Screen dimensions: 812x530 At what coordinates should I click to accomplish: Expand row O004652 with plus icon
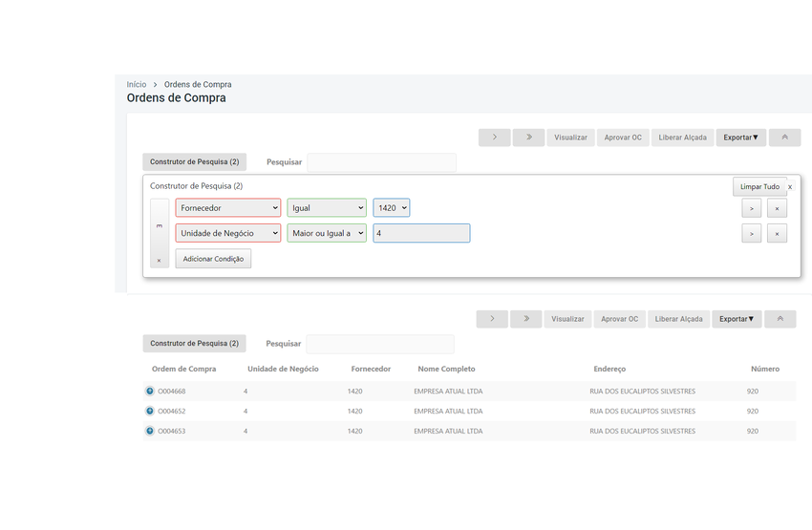point(150,411)
